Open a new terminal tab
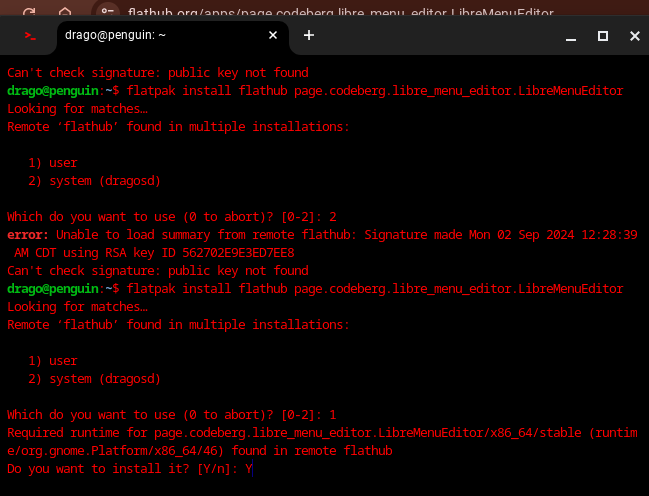The image size is (649, 496). tap(309, 36)
